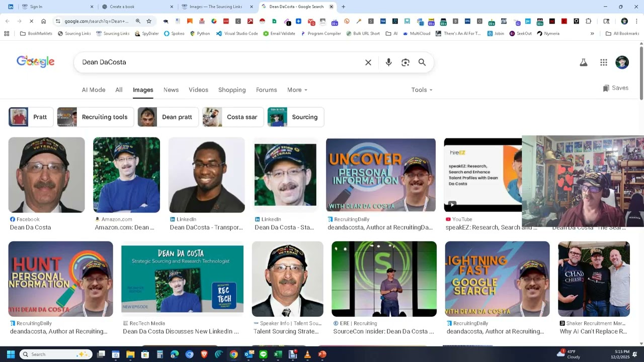Select the Videos tab

pyautogui.click(x=198, y=90)
